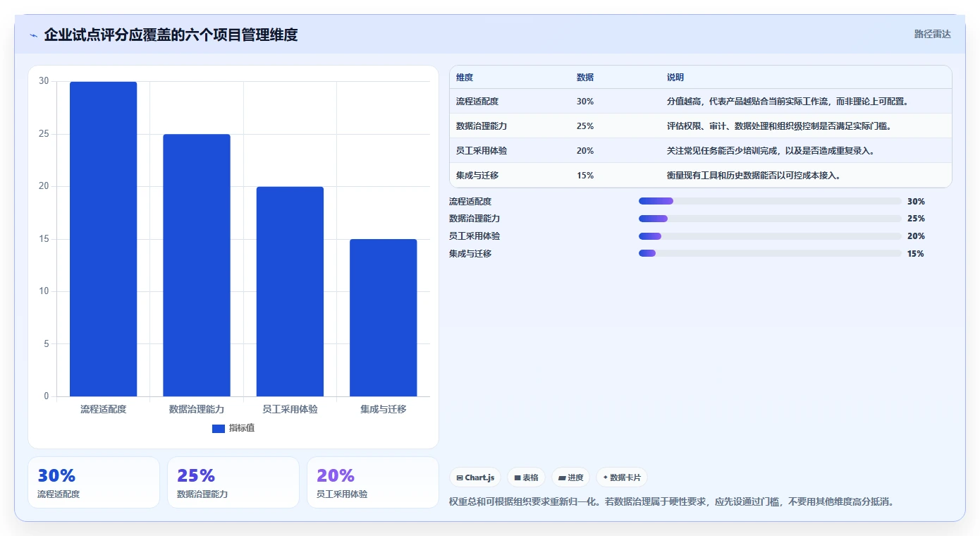Click the 数据治理能力 progress bar
980x536 pixels.
point(770,219)
